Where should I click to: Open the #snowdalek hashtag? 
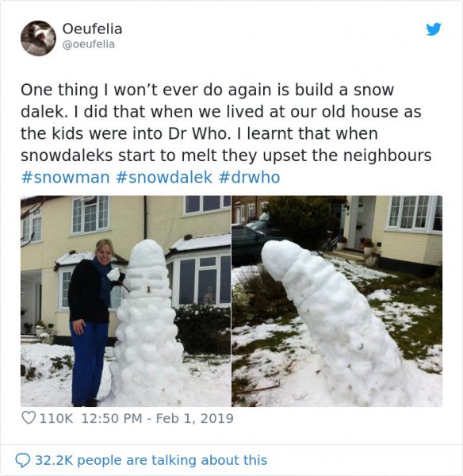tap(164, 177)
